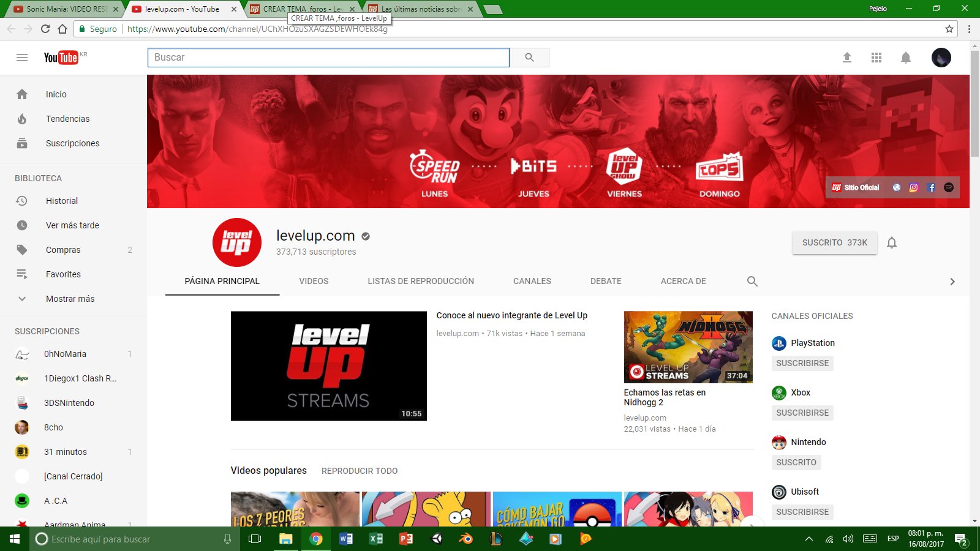Image resolution: width=980 pixels, height=551 pixels.
Task: Focus the Buscar search field
Action: [x=328, y=58]
